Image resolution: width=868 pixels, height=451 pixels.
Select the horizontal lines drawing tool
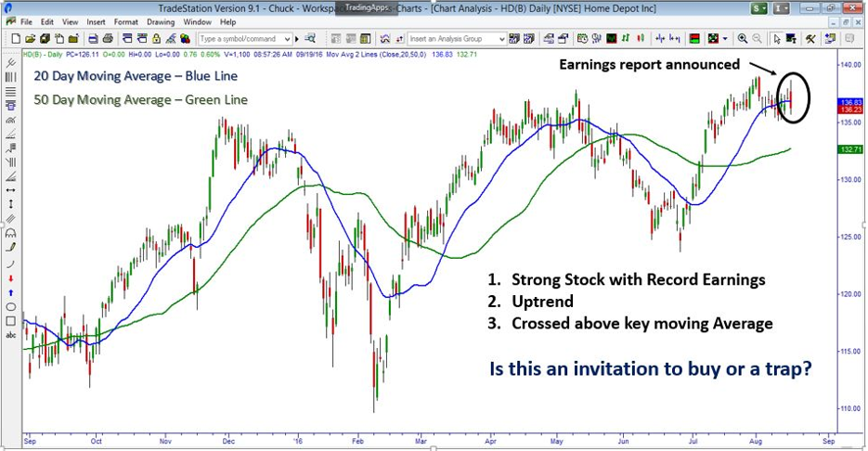click(x=10, y=91)
